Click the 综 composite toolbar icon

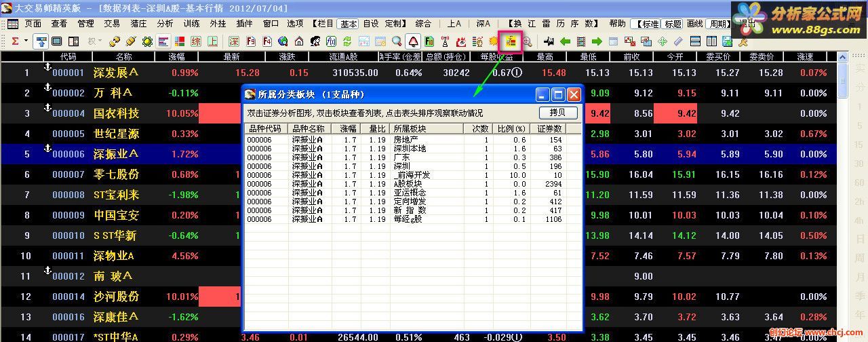(x=196, y=41)
